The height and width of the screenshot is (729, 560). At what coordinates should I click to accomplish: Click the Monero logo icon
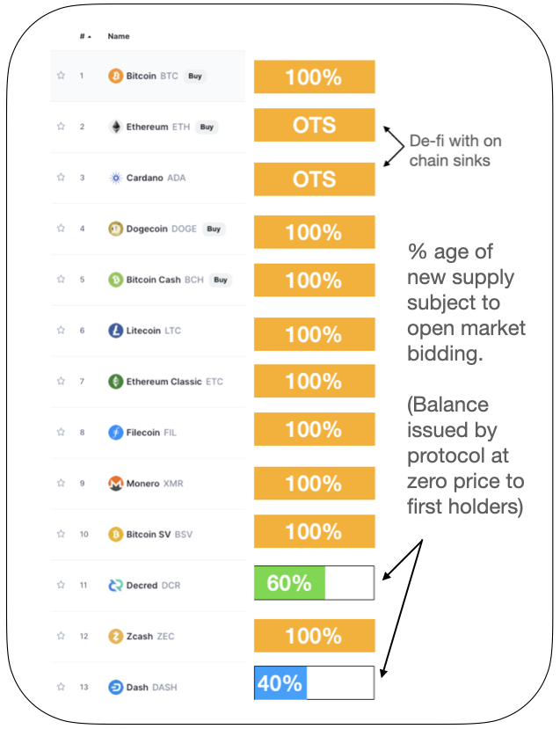[115, 484]
